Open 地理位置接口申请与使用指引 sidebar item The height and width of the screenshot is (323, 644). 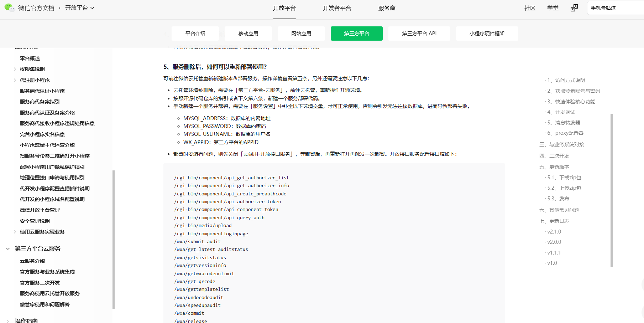[x=52, y=178]
